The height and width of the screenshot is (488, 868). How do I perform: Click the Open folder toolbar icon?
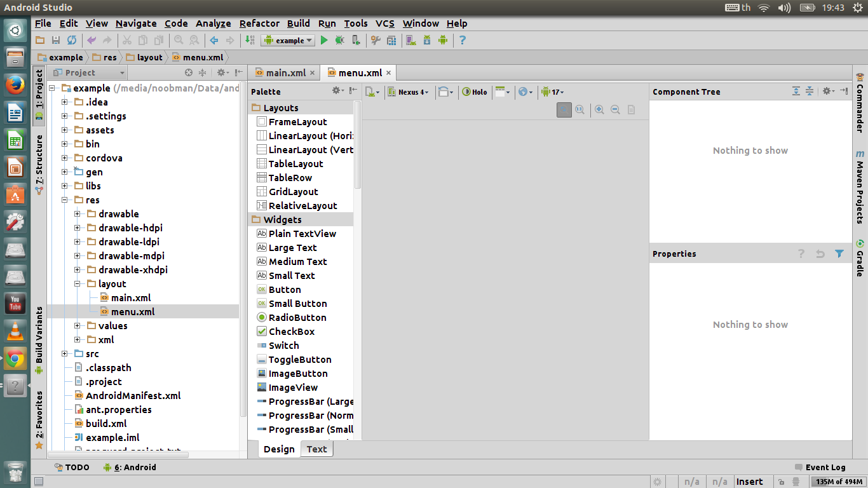coord(40,40)
